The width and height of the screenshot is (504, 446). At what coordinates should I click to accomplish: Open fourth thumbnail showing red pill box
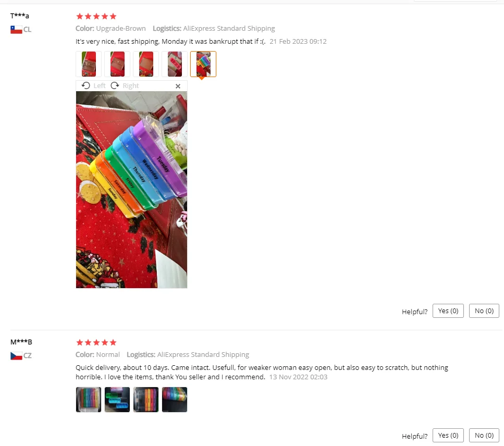pyautogui.click(x=175, y=64)
